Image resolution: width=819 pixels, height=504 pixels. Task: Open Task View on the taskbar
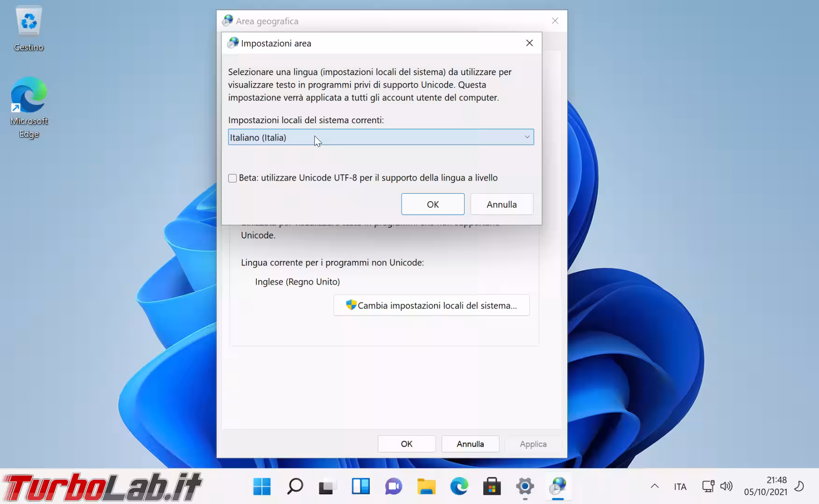(x=327, y=486)
